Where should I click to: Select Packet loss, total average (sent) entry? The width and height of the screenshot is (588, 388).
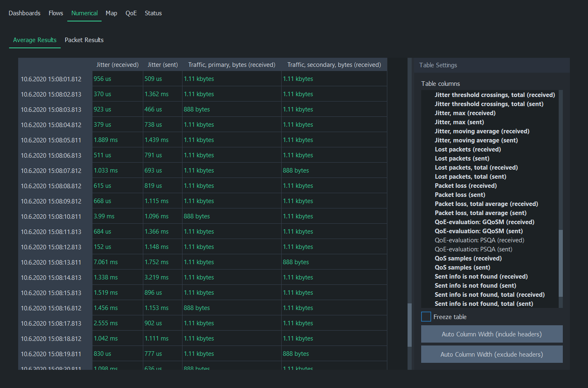(481, 213)
